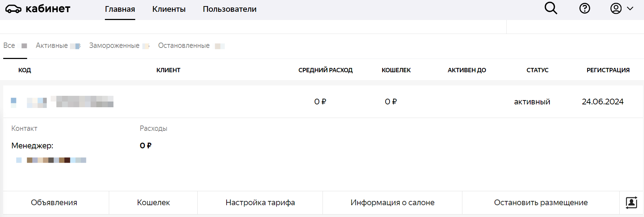Open Настройка тарифа settings
The height and width of the screenshot is (217, 644).
[260, 203]
